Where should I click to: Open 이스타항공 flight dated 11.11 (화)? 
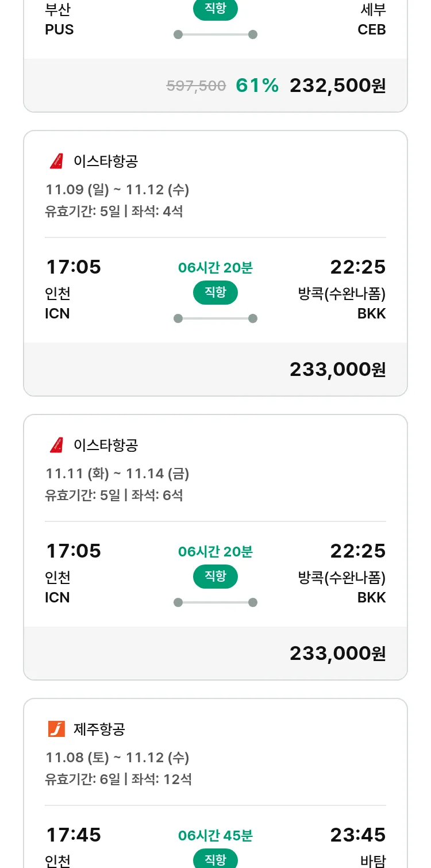pyautogui.click(x=106, y=445)
